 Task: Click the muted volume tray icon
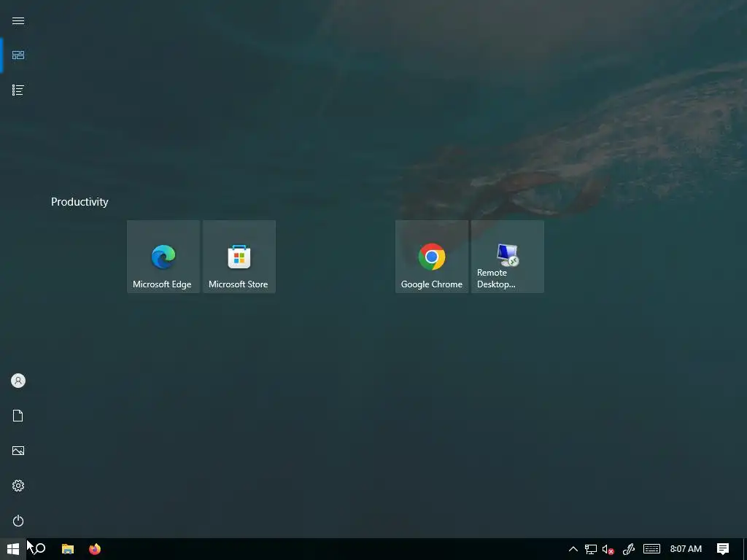[608, 549]
